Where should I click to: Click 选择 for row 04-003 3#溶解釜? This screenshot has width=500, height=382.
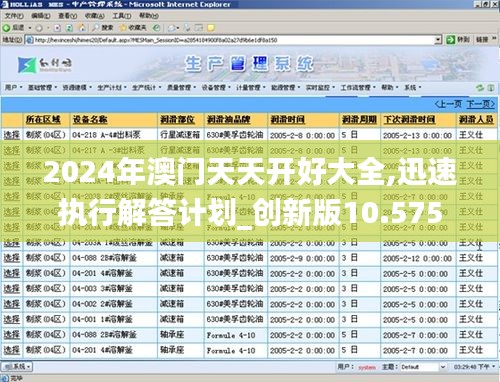click(12, 289)
